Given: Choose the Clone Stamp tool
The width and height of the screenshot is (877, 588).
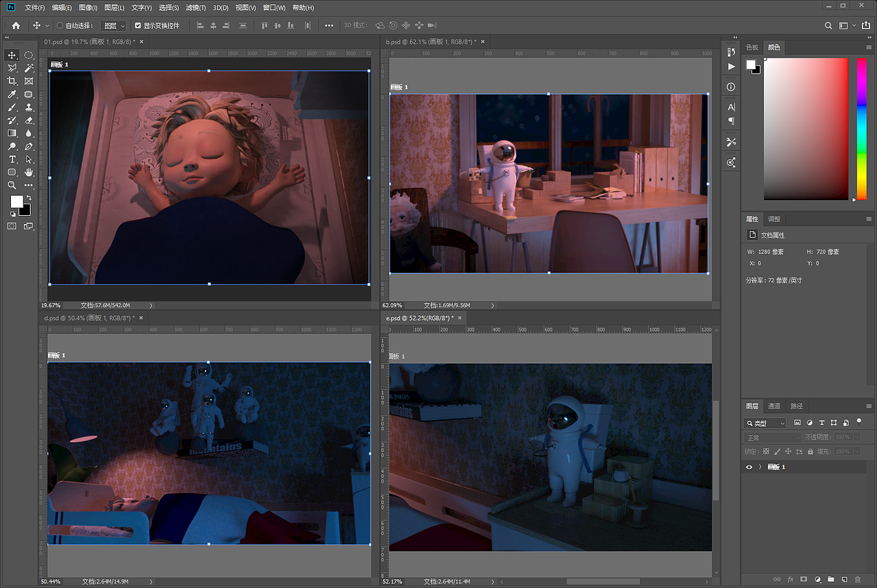Looking at the screenshot, I should [29, 108].
